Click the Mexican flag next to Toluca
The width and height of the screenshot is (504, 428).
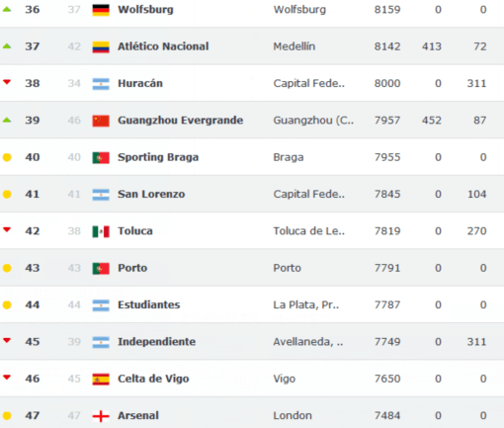click(101, 231)
